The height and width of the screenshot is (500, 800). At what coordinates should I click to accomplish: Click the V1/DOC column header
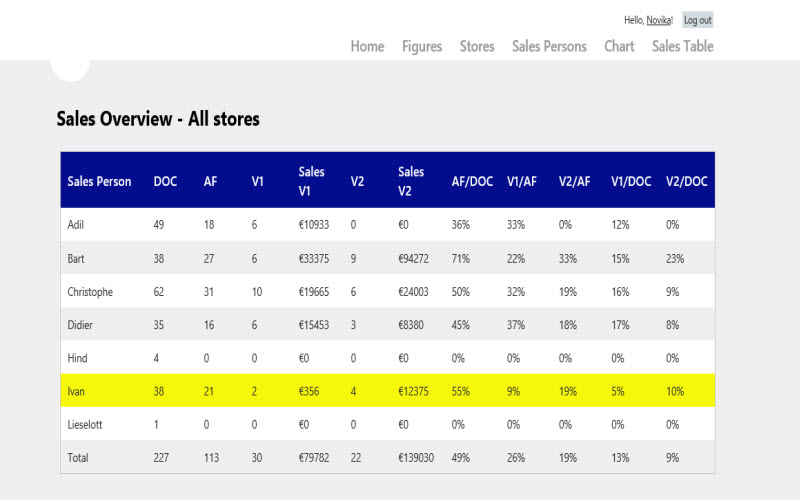tap(631, 182)
